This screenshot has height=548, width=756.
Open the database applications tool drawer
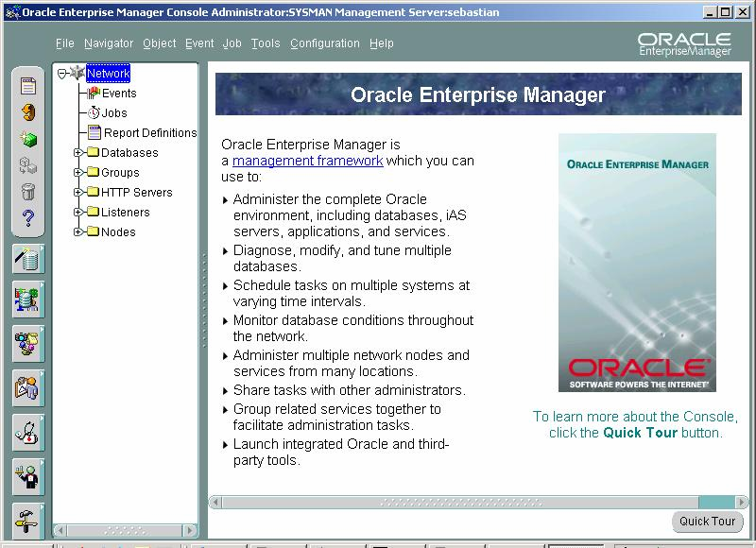pyautogui.click(x=28, y=300)
